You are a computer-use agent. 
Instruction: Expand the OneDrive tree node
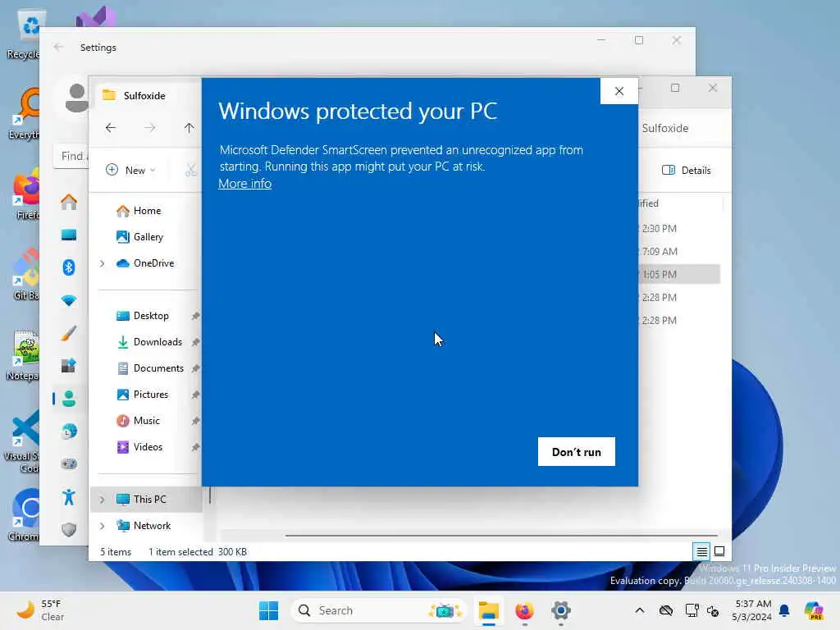coord(103,263)
